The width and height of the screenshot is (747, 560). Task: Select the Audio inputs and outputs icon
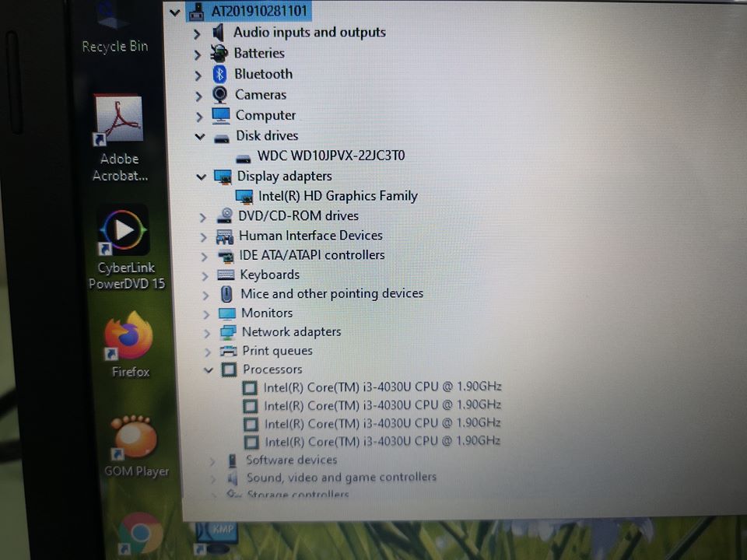coord(219,32)
